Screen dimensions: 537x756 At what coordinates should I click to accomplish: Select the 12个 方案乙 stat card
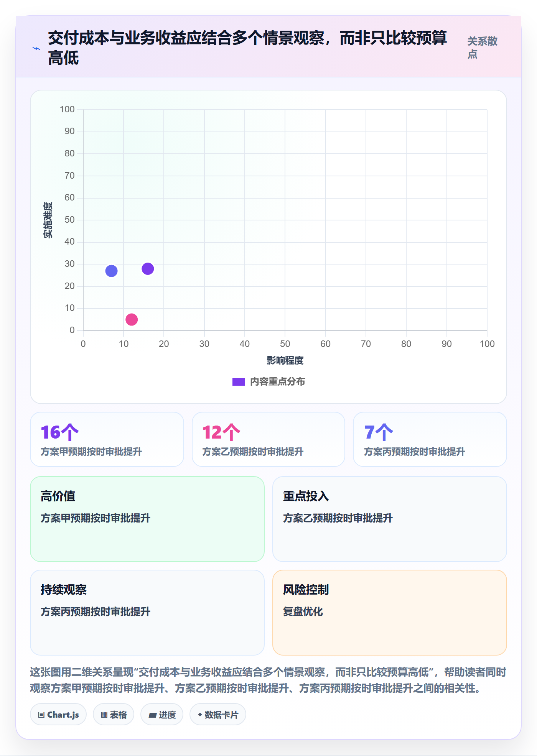268,439
